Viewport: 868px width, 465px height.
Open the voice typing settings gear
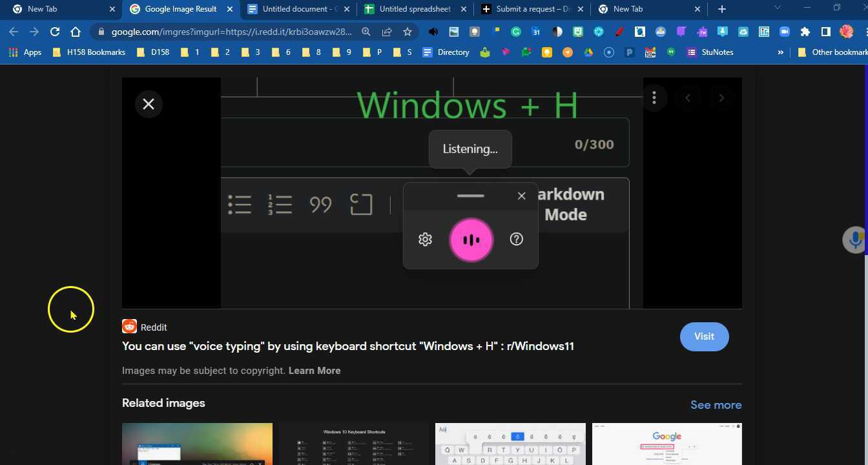(425, 239)
